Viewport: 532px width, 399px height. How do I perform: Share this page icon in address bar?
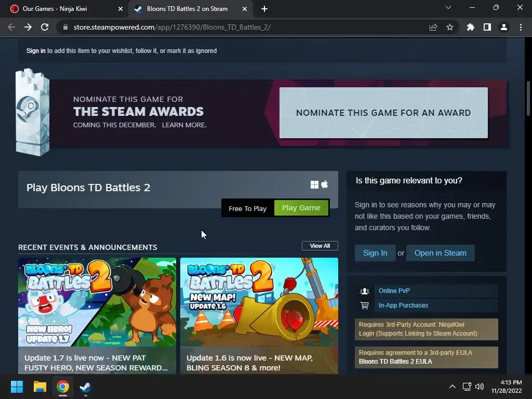pos(433,27)
